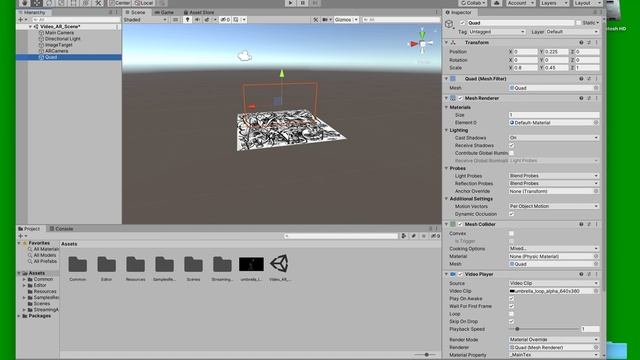
Task: Toggle Mesh Renderer enabled checkbox
Action: pyautogui.click(x=460, y=98)
